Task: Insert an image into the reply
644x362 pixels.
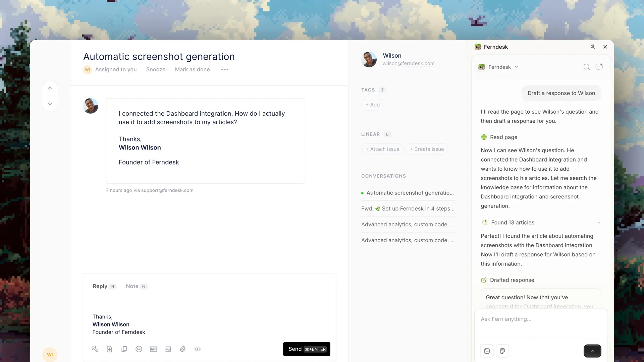Action: point(168,349)
